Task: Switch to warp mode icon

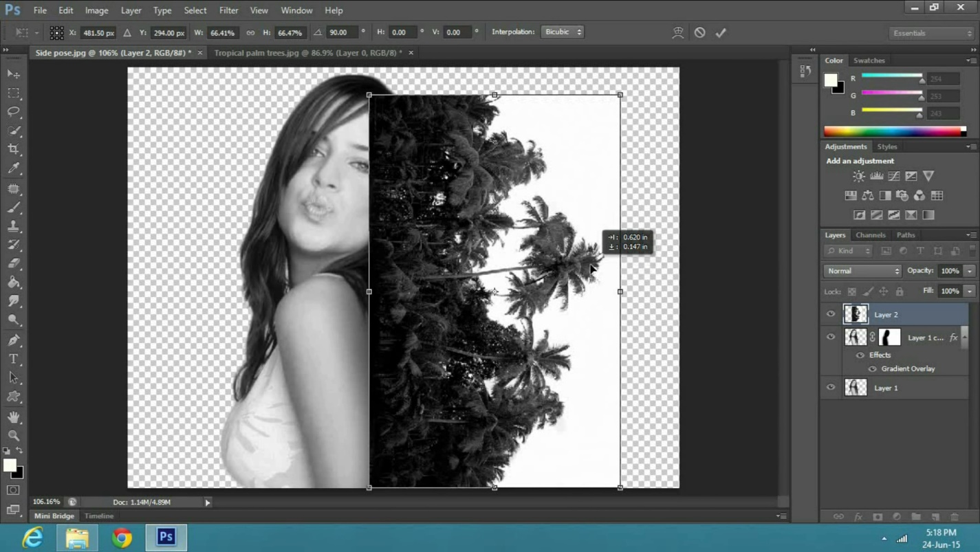Action: (x=678, y=32)
